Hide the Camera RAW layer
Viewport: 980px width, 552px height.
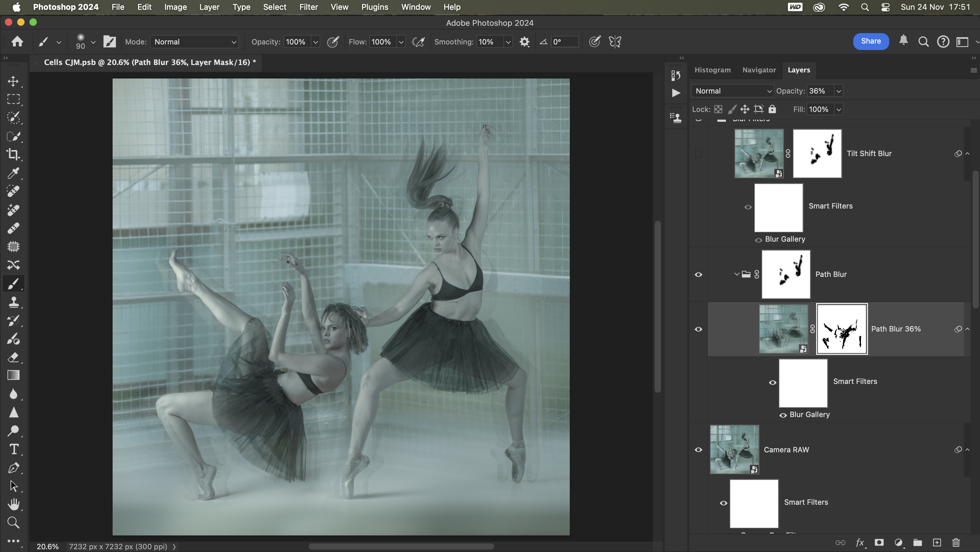click(x=698, y=450)
